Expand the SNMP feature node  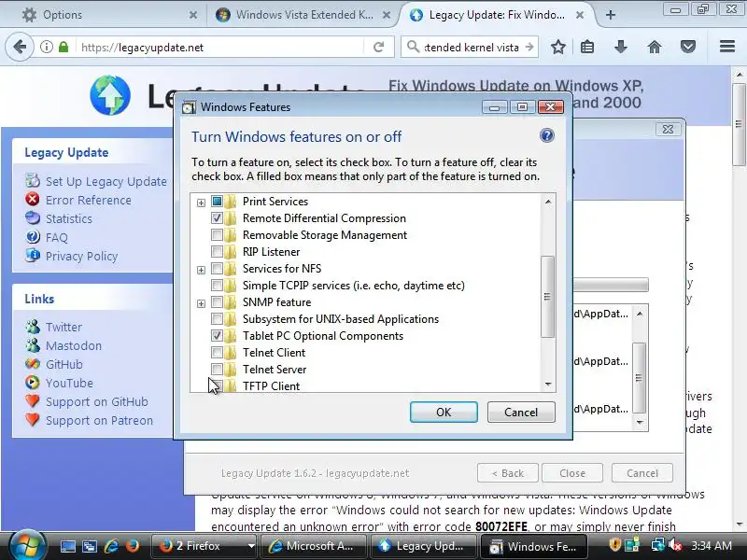[201, 303]
